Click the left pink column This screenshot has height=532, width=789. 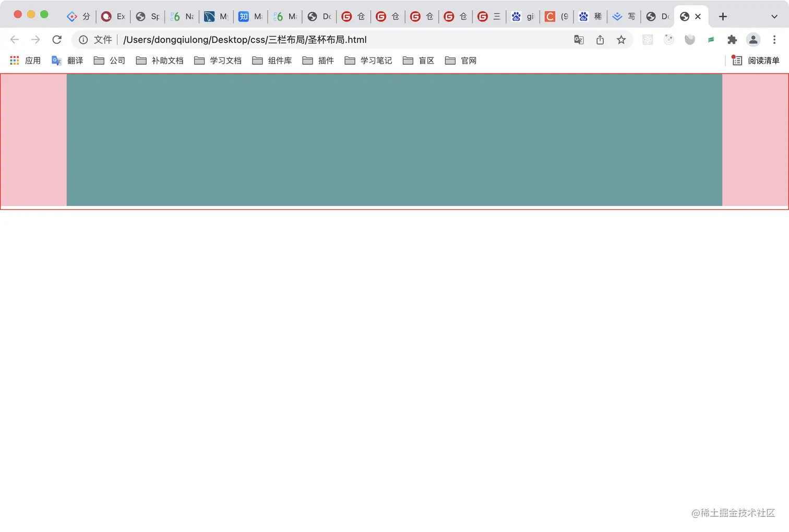(x=33, y=140)
